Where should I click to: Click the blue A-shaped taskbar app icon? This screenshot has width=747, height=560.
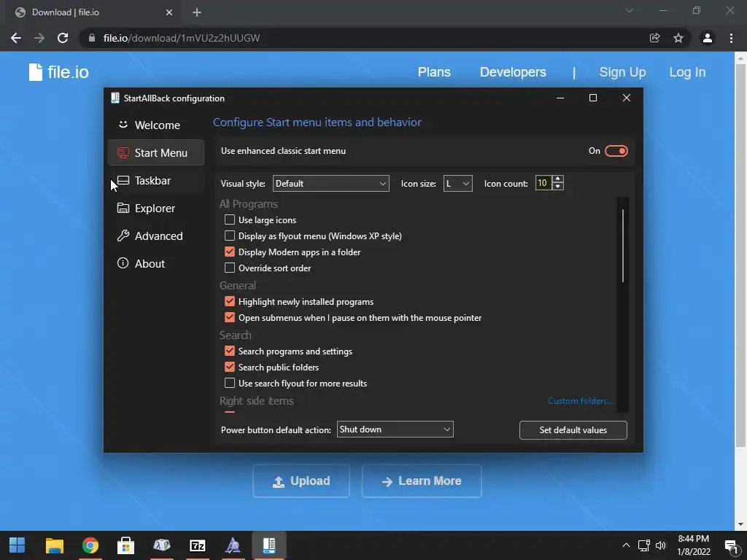[x=233, y=545]
